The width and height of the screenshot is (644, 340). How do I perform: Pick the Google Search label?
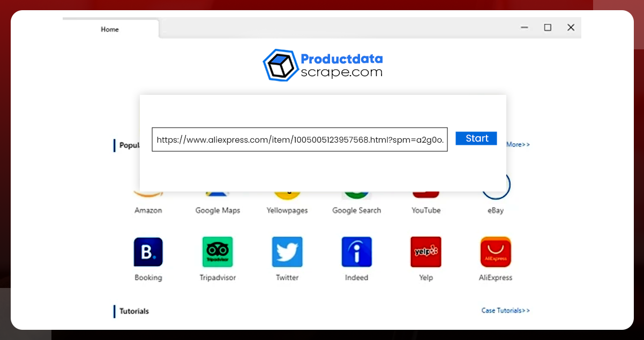(x=357, y=211)
